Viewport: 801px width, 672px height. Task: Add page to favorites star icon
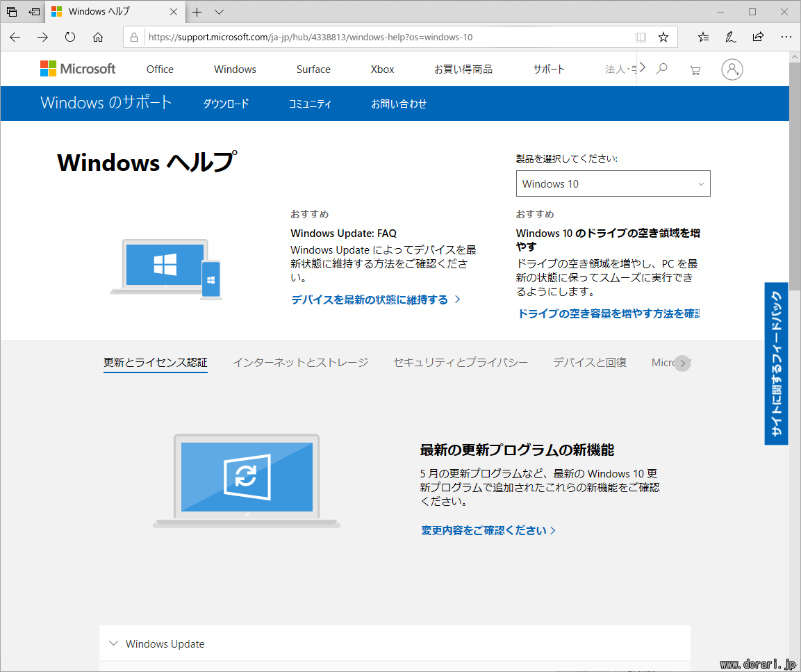[x=663, y=37]
